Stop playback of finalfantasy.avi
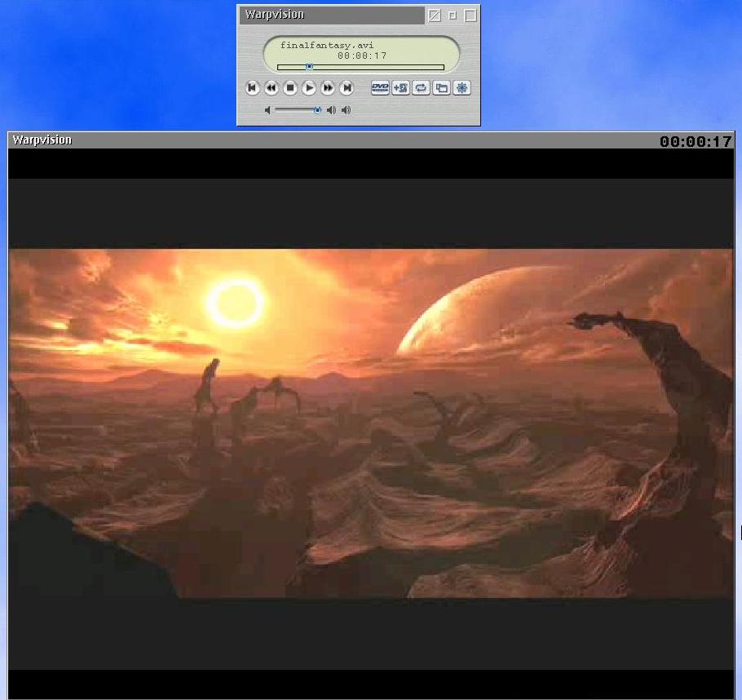 [290, 88]
